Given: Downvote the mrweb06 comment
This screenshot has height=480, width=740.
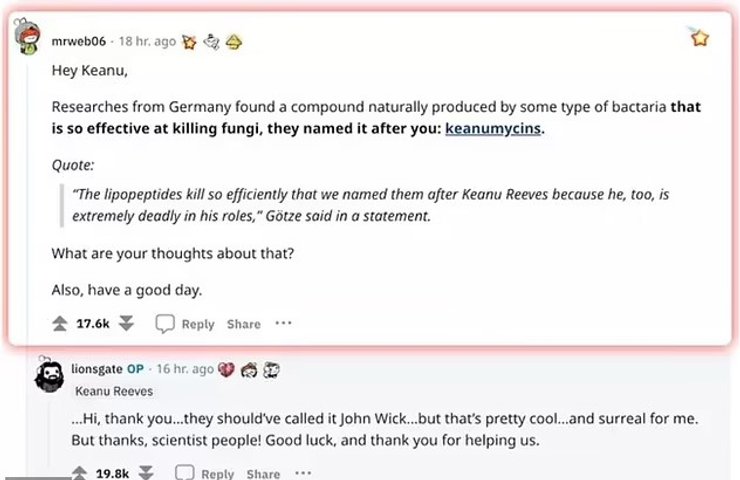Looking at the screenshot, I should 126,323.
